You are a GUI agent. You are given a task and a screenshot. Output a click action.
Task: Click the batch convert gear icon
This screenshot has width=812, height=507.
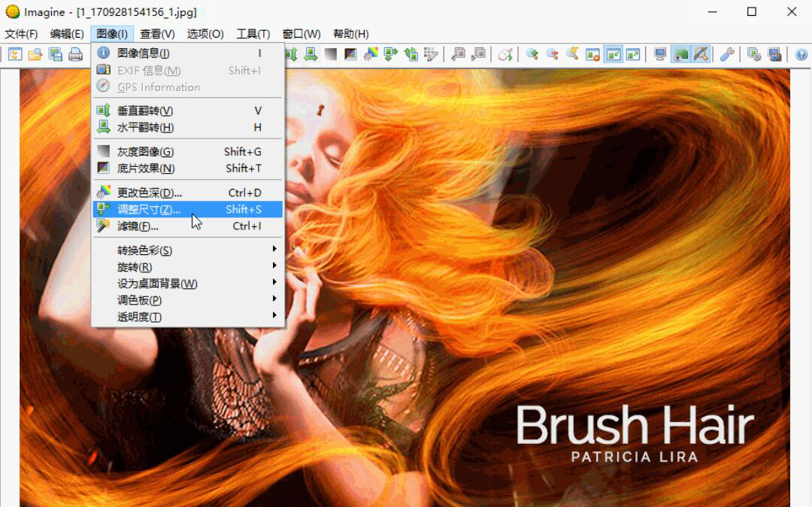755,54
